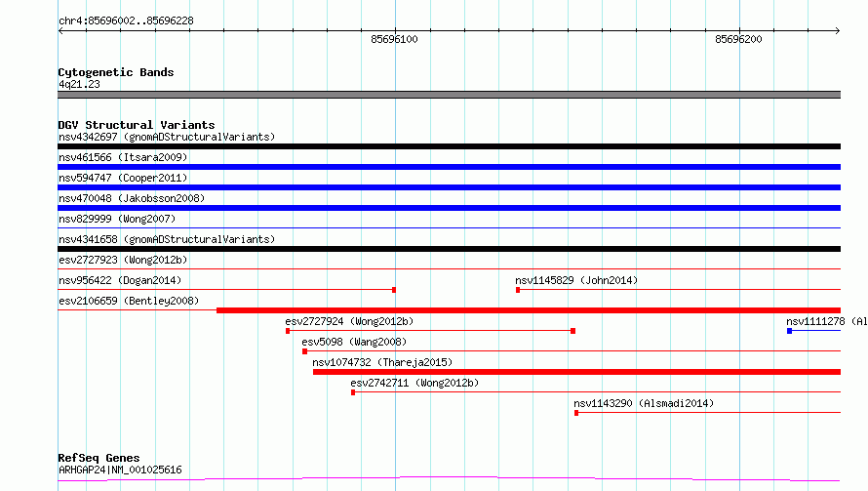868x491 pixels.
Task: Select the blue nsv470048 variant bar
Action: pyautogui.click(x=449, y=208)
